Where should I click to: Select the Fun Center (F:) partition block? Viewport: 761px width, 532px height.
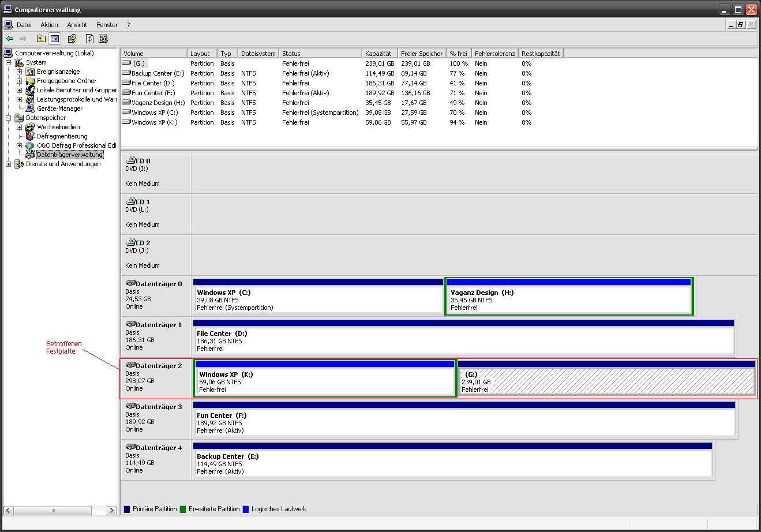464,419
